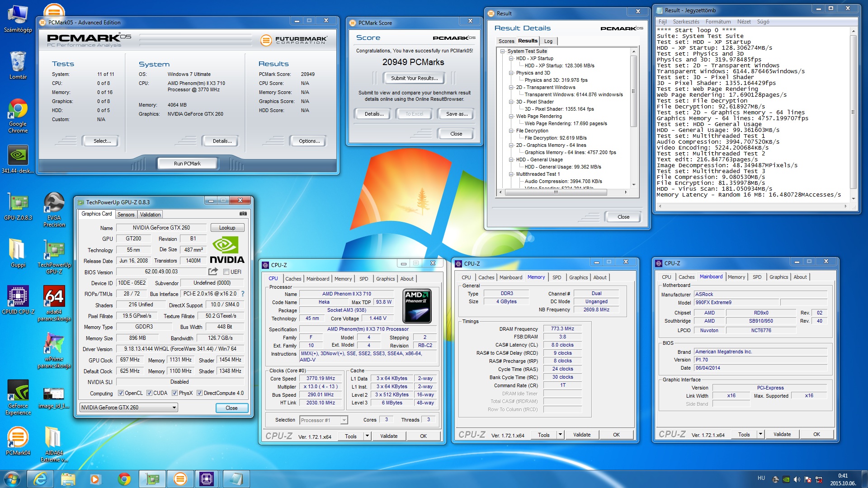This screenshot has height=488, width=868.
Task: Launch Google Chrome from the desktop
Action: (x=18, y=116)
